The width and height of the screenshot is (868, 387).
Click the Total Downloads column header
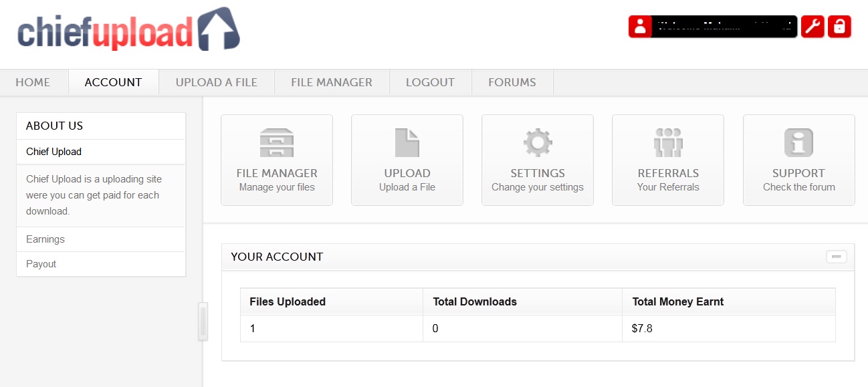click(523, 301)
